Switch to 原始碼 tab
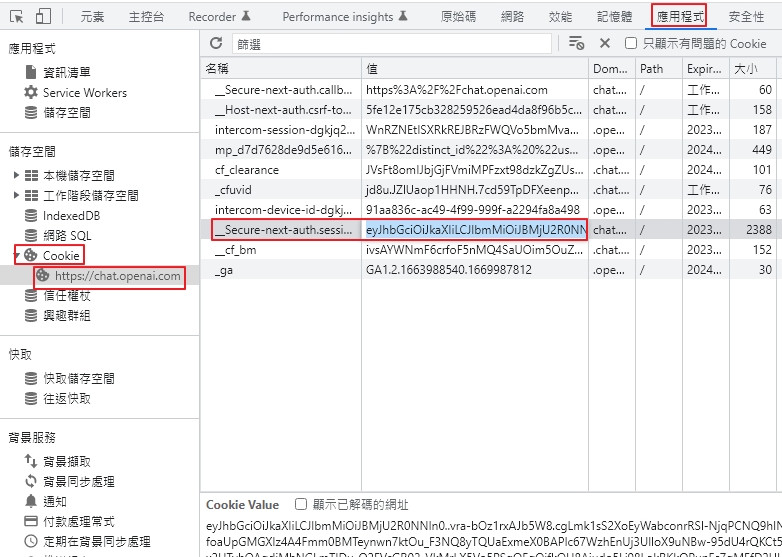 (458, 17)
